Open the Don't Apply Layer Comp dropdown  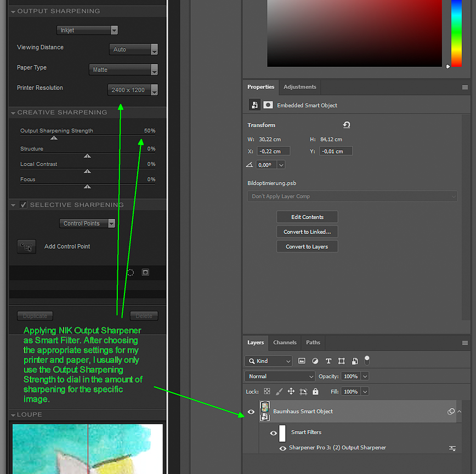click(x=352, y=196)
